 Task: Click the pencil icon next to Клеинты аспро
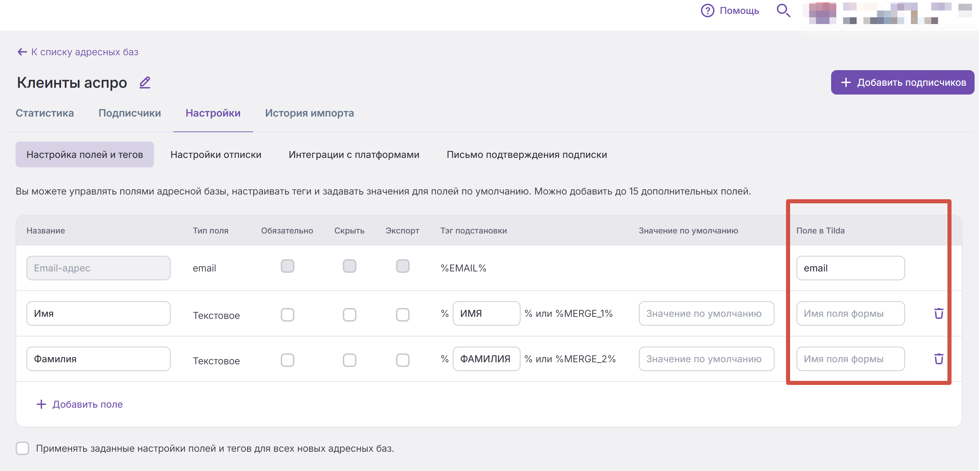pos(144,82)
